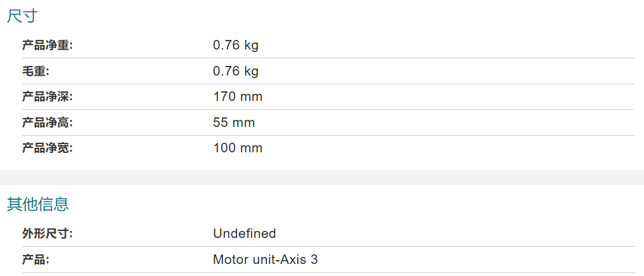Image resolution: width=644 pixels, height=276 pixels.
Task: Click the 170 mm depth value
Action: point(238,96)
